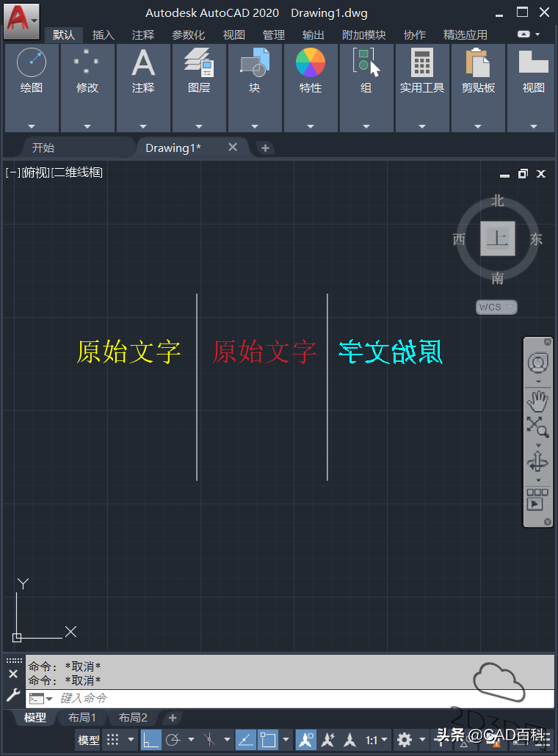Click North (北) on the ViewCube compass
Image resolution: width=558 pixels, height=756 pixels.
tap(497, 200)
